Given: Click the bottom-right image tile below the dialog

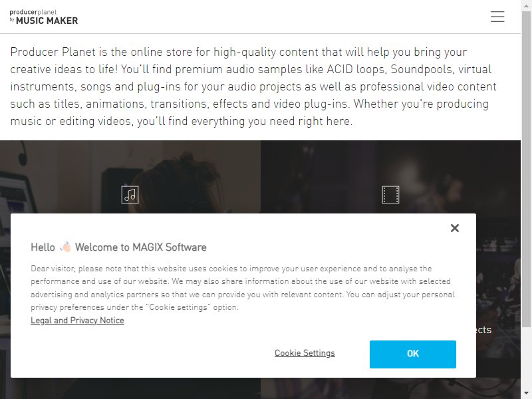Looking at the screenshot, I should coord(390,388).
